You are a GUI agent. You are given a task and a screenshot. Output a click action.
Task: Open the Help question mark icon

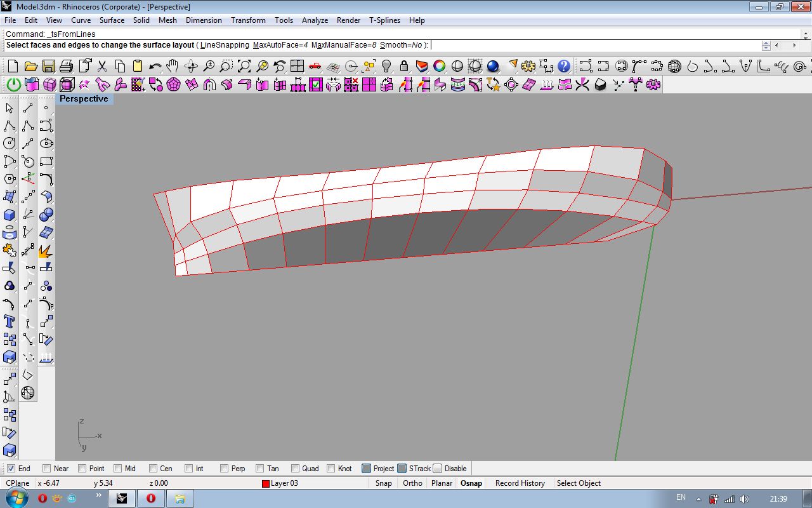click(563, 66)
